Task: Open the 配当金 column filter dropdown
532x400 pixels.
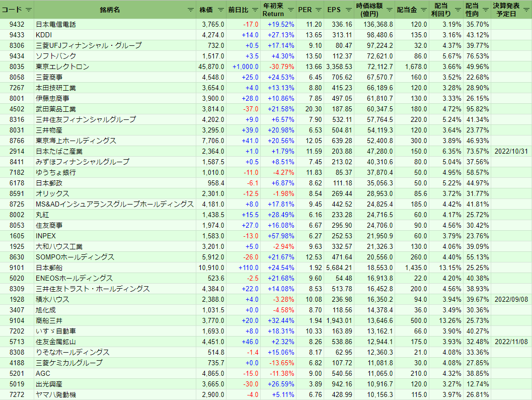Action: [423, 10]
